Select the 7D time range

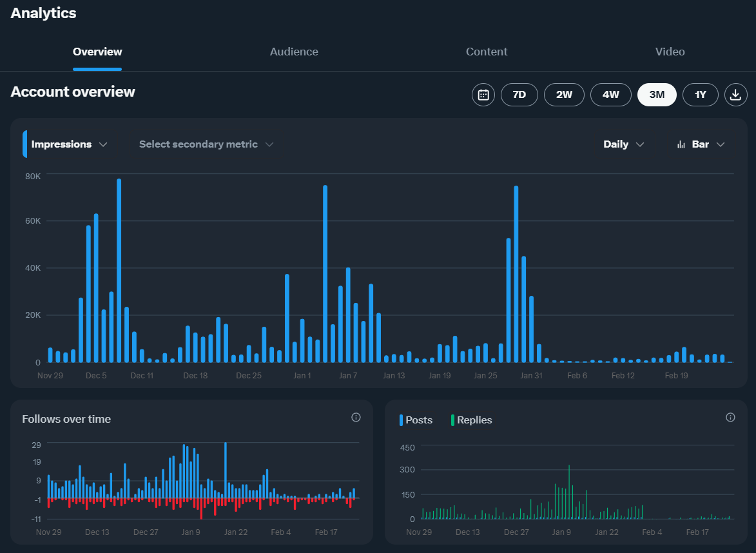pos(519,95)
